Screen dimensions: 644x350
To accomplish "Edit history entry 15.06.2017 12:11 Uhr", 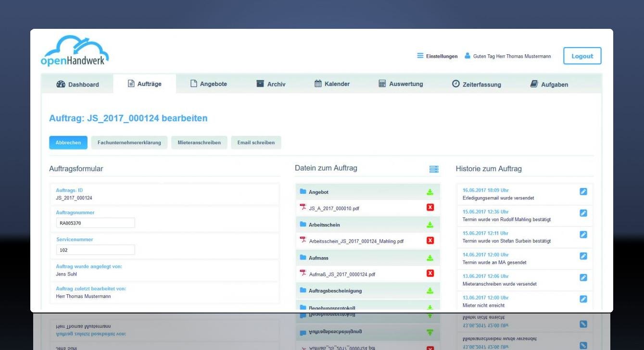I will click(583, 235).
